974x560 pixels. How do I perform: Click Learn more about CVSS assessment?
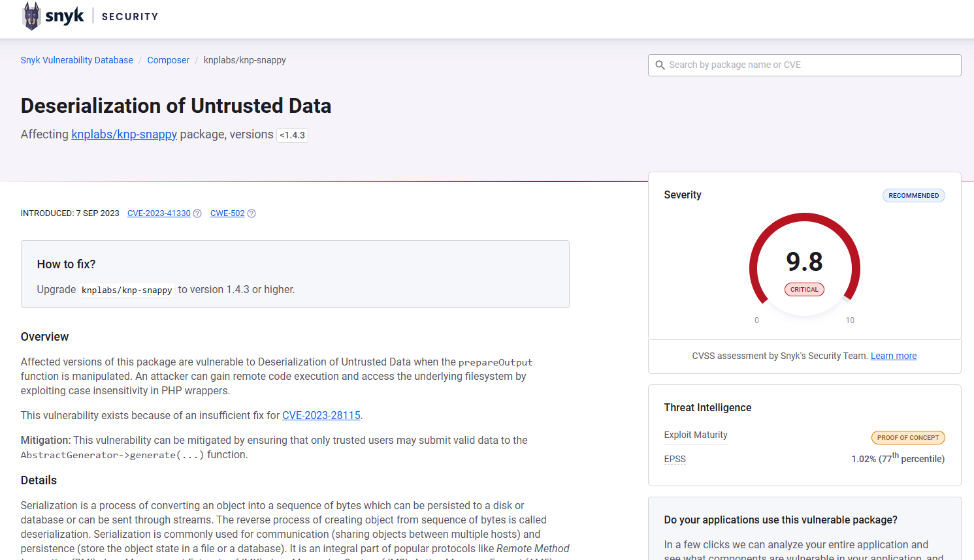[x=893, y=356]
